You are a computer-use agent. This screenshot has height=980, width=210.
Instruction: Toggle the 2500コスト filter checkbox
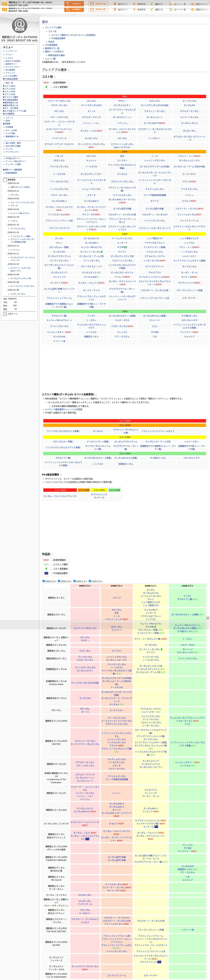pyautogui.click(x=59, y=581)
